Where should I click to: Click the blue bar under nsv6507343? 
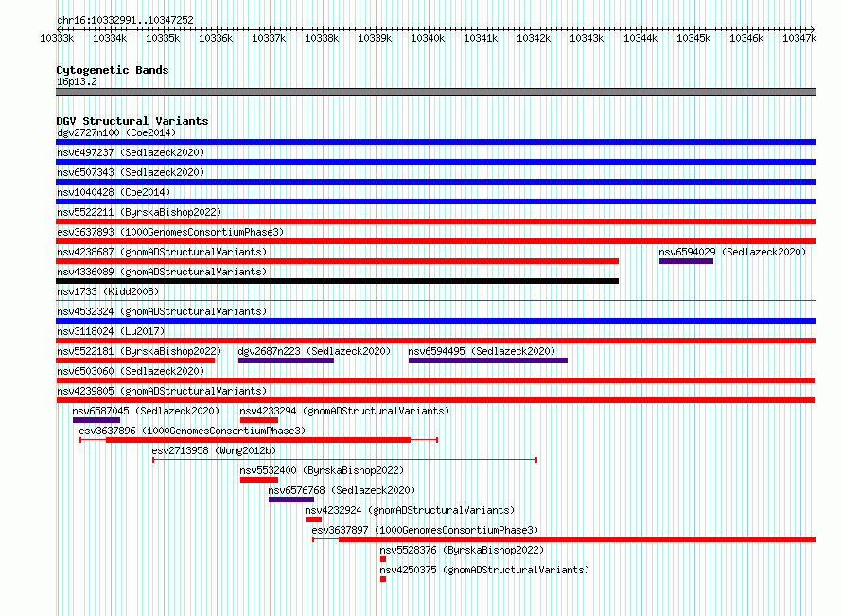(x=435, y=182)
